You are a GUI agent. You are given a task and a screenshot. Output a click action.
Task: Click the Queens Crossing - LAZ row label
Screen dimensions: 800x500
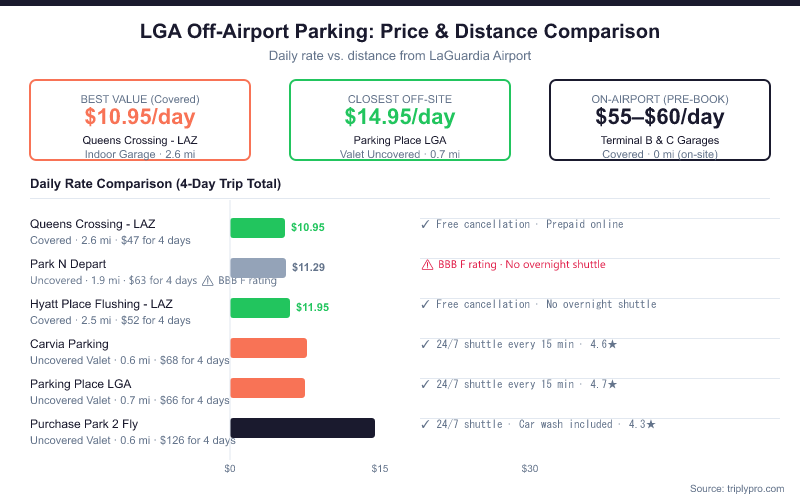[x=93, y=224]
